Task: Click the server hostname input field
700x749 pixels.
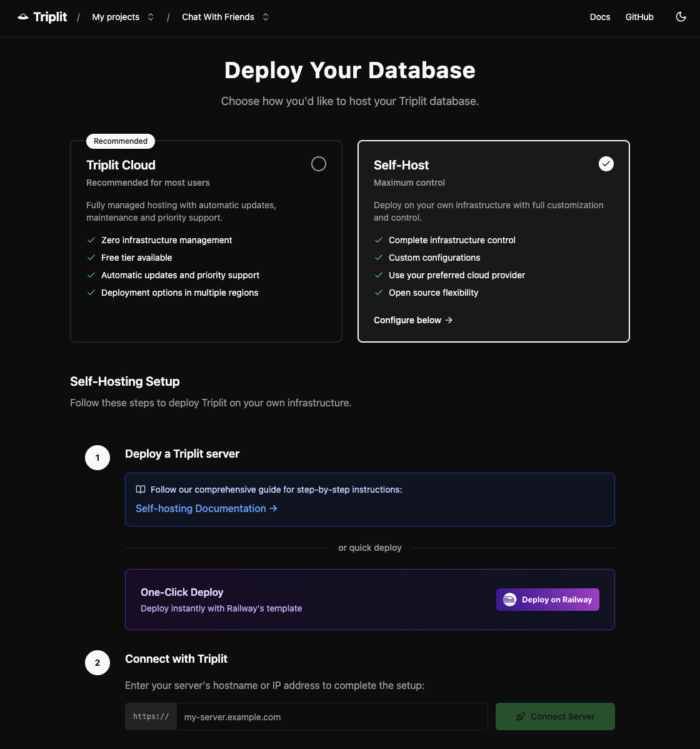Action: (332, 716)
